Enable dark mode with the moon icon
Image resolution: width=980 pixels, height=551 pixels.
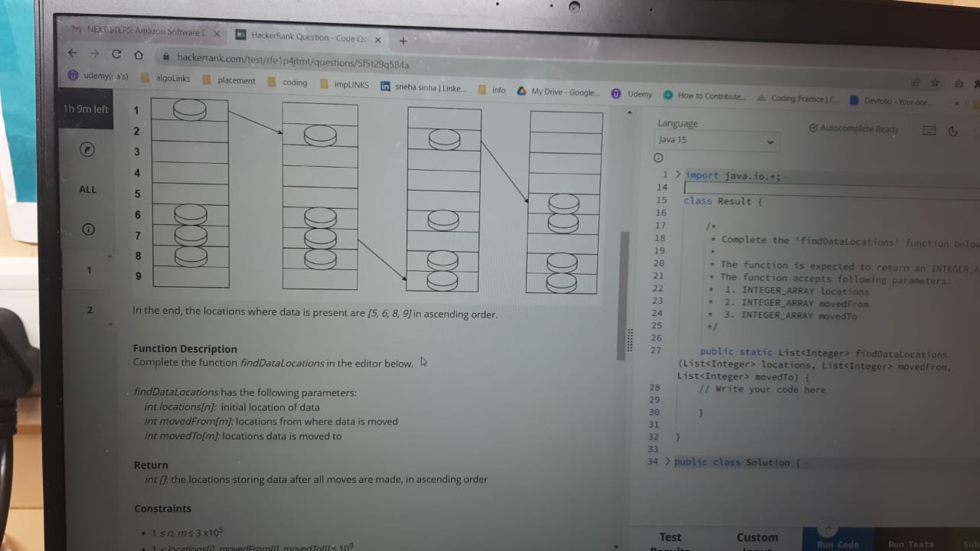(952, 132)
